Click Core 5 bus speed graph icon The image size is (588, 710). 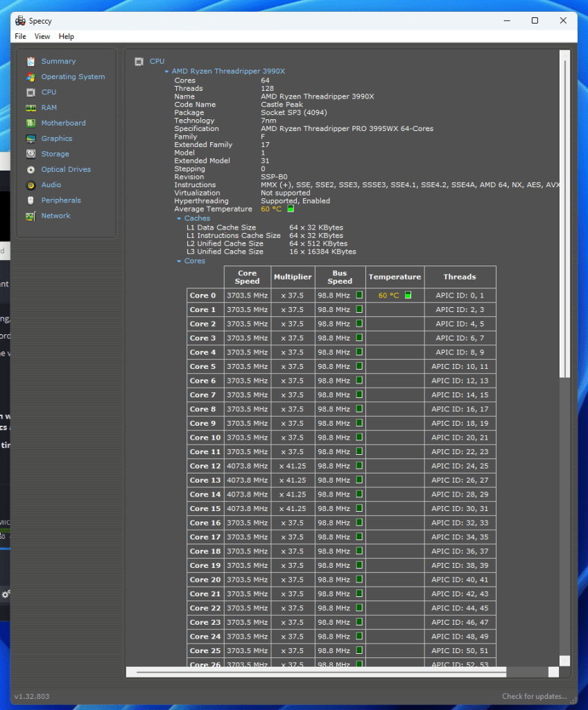tap(359, 366)
